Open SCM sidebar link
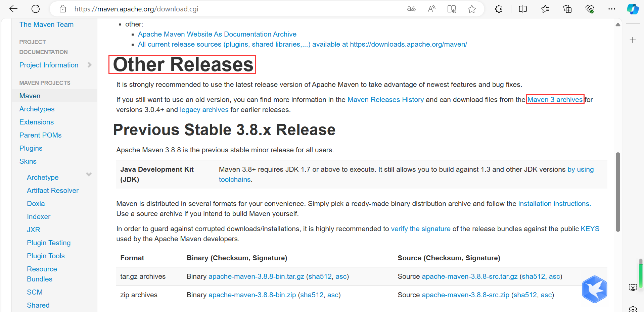The width and height of the screenshot is (644, 312). click(35, 292)
